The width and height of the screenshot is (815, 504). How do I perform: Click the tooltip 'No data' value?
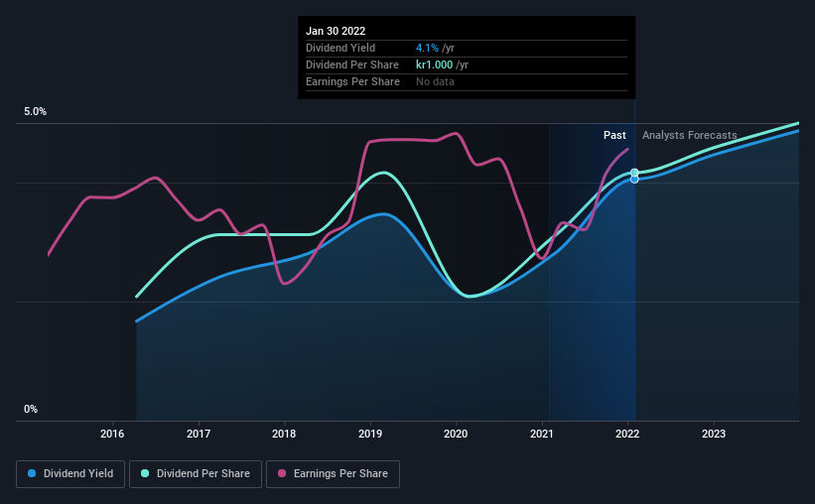tap(435, 81)
